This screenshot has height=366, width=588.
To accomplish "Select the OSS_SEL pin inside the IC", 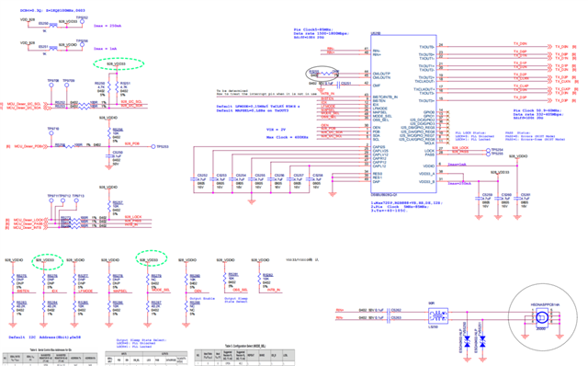I will [381, 120].
